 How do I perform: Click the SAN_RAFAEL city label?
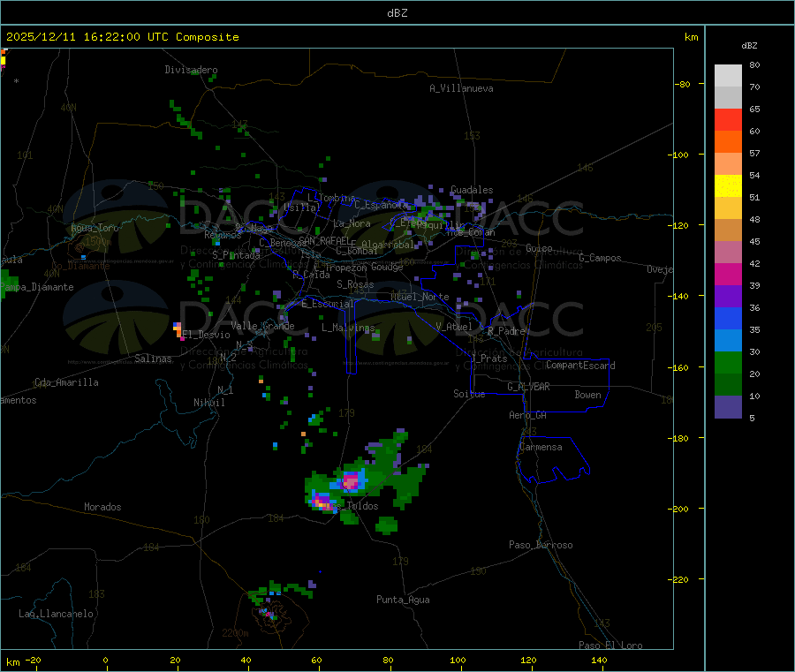pos(325,240)
